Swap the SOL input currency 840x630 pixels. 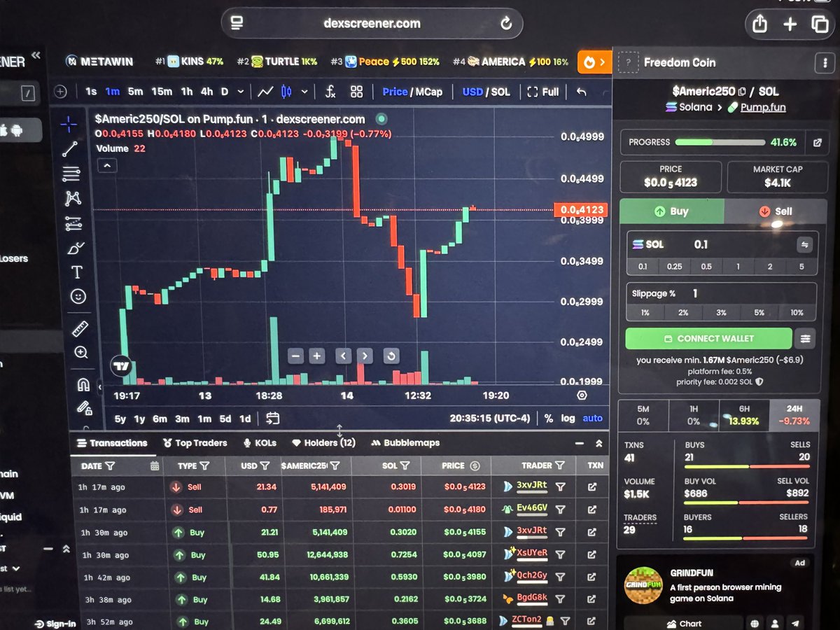(x=804, y=245)
